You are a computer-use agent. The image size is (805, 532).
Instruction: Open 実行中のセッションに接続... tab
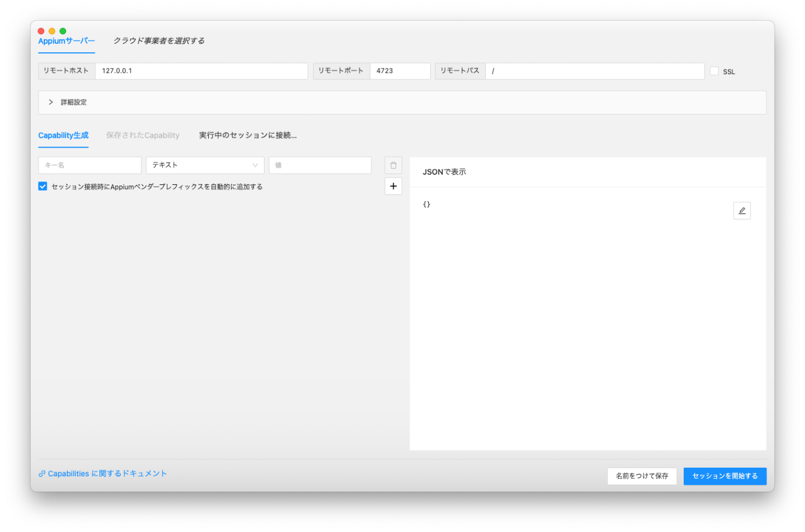[248, 136]
